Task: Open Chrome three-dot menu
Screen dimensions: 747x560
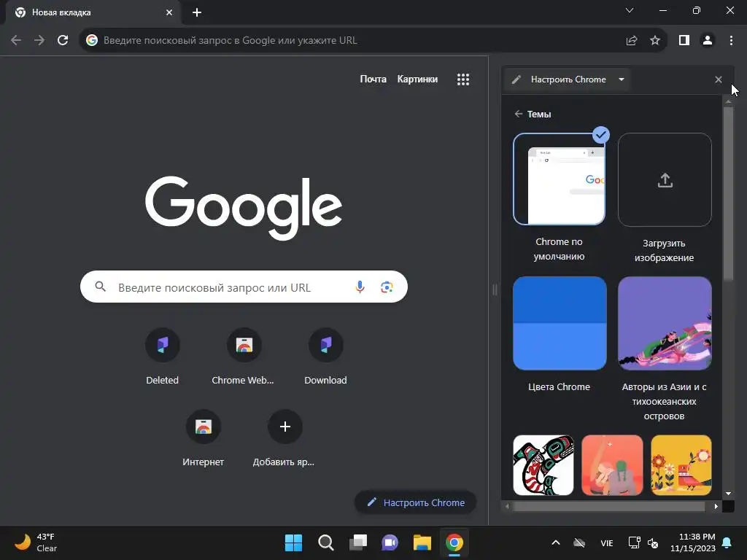Action: 731,41
